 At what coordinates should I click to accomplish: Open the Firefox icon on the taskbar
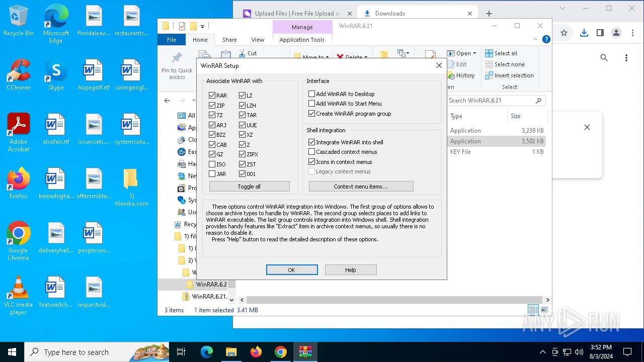point(256,352)
